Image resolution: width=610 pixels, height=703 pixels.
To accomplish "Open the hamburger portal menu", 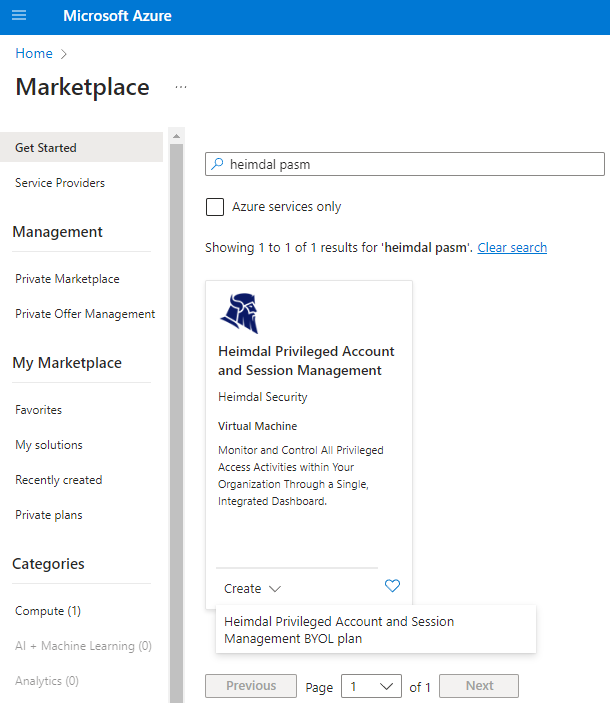I will click(x=19, y=16).
